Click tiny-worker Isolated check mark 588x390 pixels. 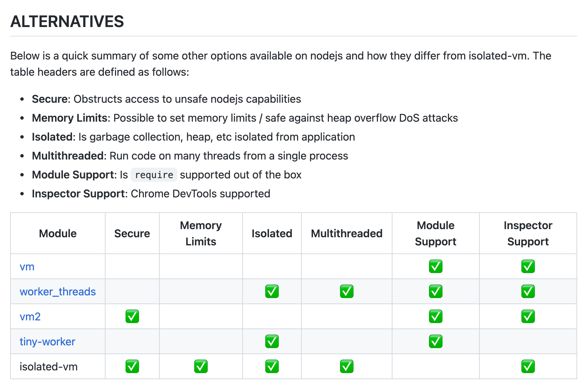pos(272,342)
